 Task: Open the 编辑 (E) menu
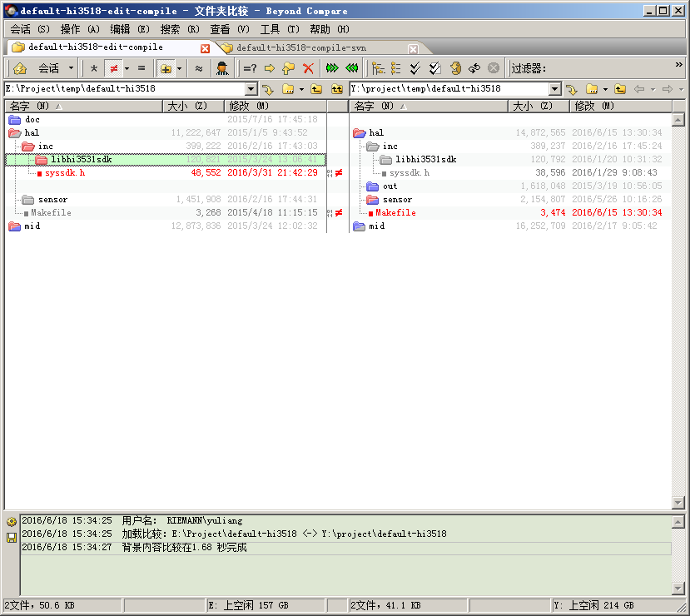[130, 29]
